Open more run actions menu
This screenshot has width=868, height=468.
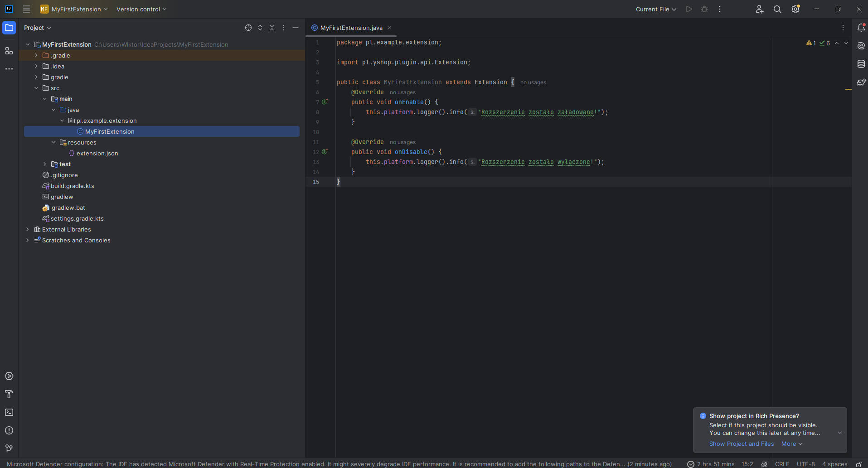(x=720, y=9)
